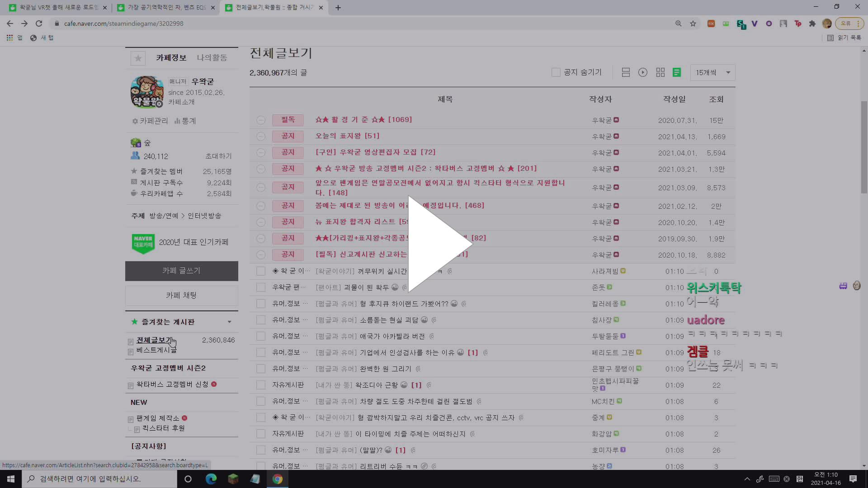Click the cafe favorite star icon
The width and height of the screenshot is (868, 488).
138,58
